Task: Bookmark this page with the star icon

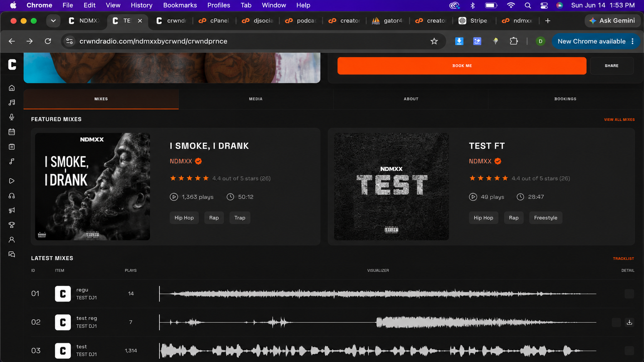Action: click(434, 41)
